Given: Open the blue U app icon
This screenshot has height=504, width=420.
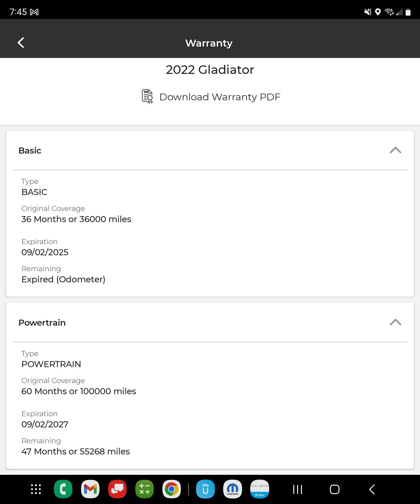Looking at the screenshot, I should [205, 489].
